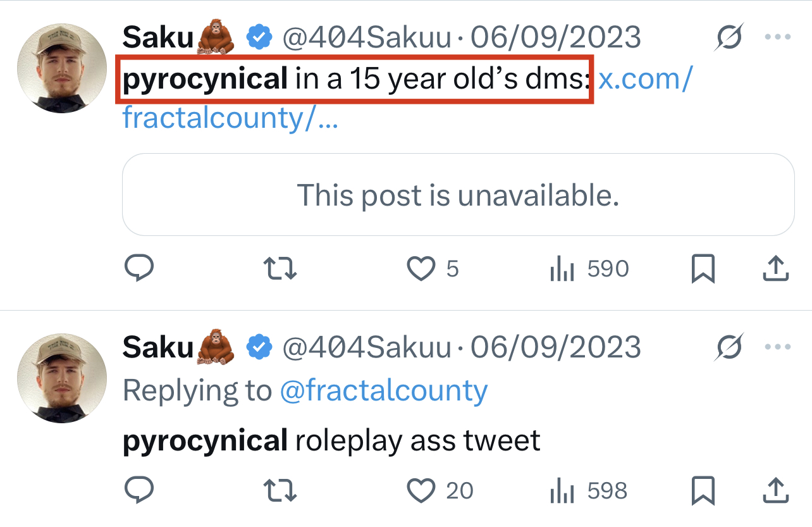Open more options on second post
This screenshot has height=527, width=812.
pos(778,347)
